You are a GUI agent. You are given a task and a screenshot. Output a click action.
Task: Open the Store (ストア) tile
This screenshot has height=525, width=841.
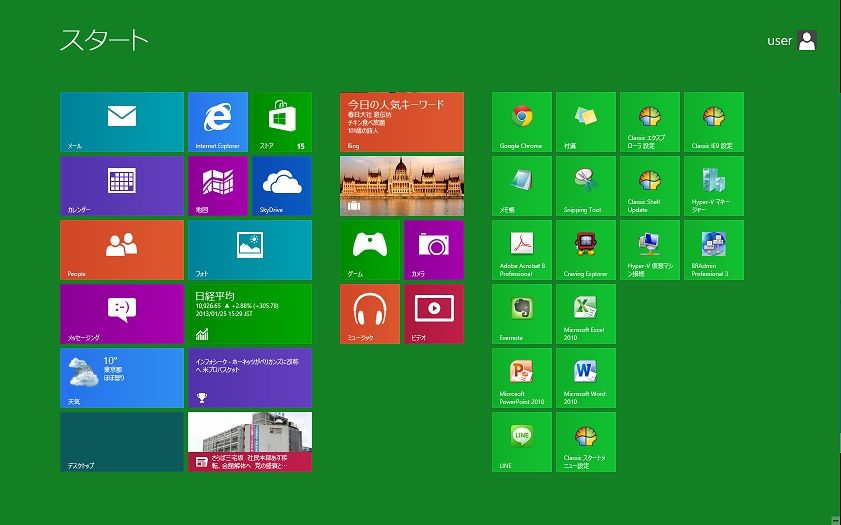point(282,122)
